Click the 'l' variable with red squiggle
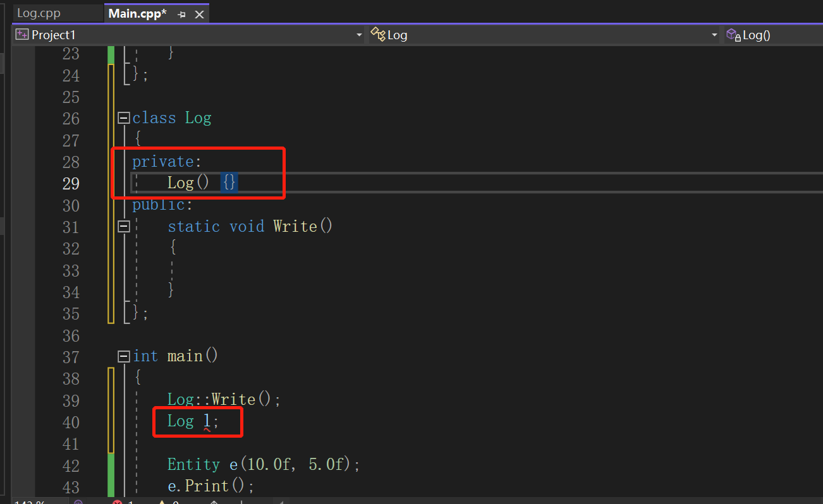This screenshot has width=823, height=504. 207,421
